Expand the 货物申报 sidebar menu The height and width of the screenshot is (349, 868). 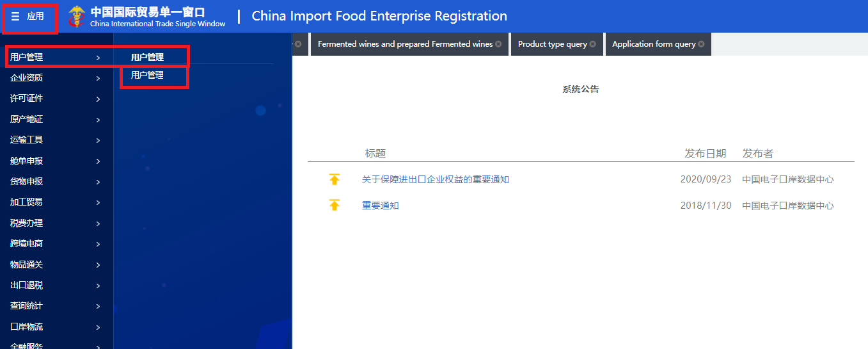[27, 182]
